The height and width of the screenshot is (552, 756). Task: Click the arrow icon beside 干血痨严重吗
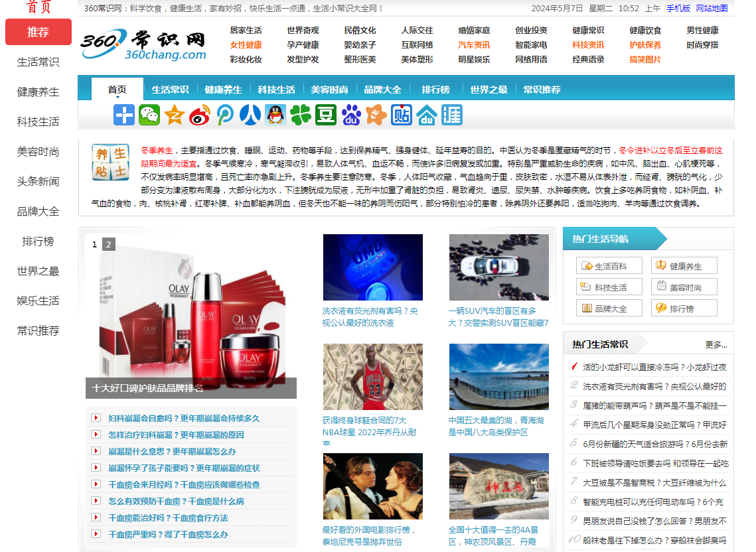tap(96, 534)
